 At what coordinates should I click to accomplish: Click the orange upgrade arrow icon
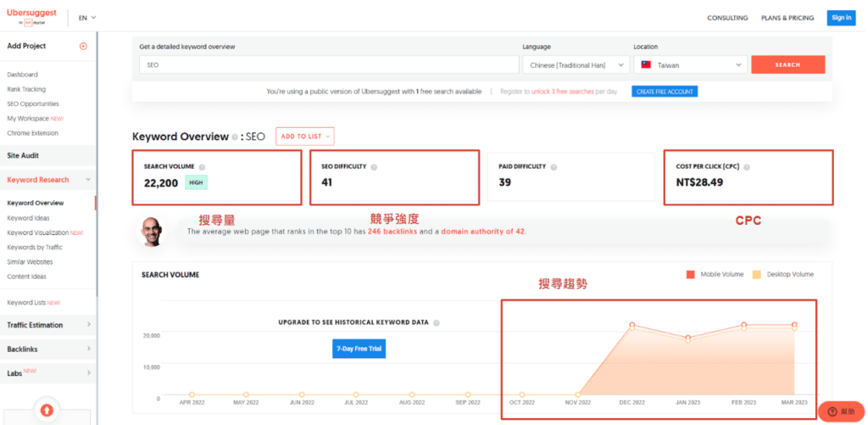[47, 411]
